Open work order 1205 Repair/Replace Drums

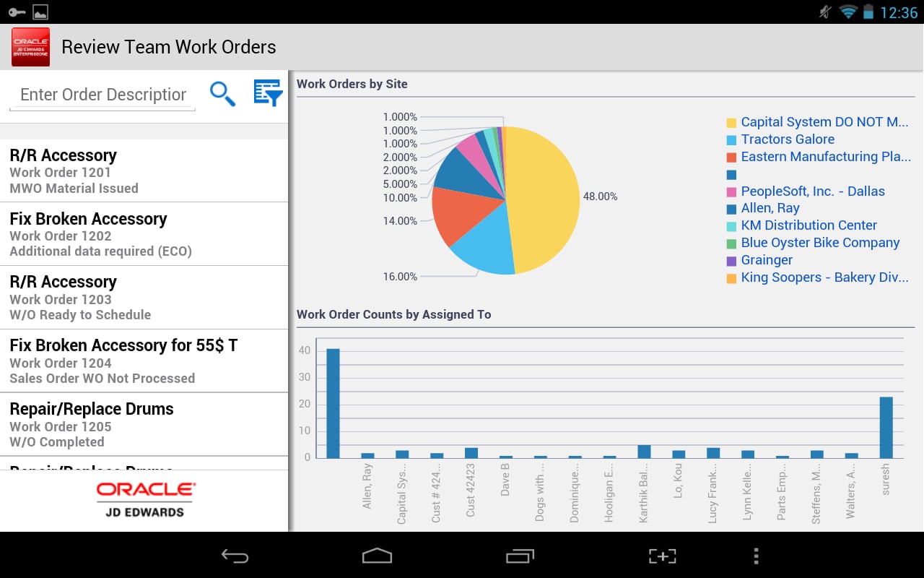click(x=144, y=425)
